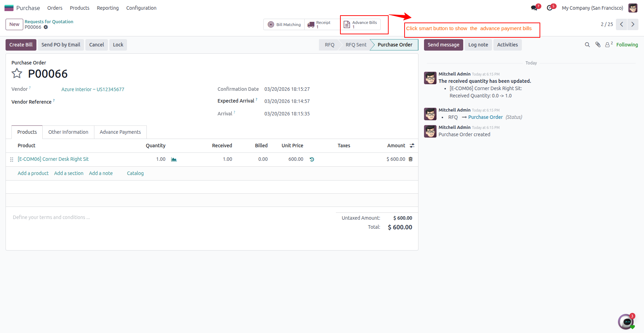Show followers list icon
The width and height of the screenshot is (644, 333).
609,45
